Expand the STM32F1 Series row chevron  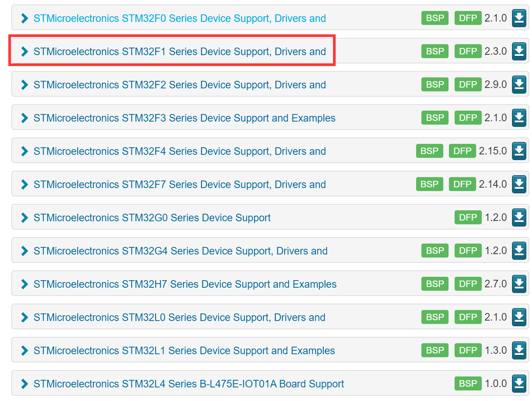(x=25, y=51)
